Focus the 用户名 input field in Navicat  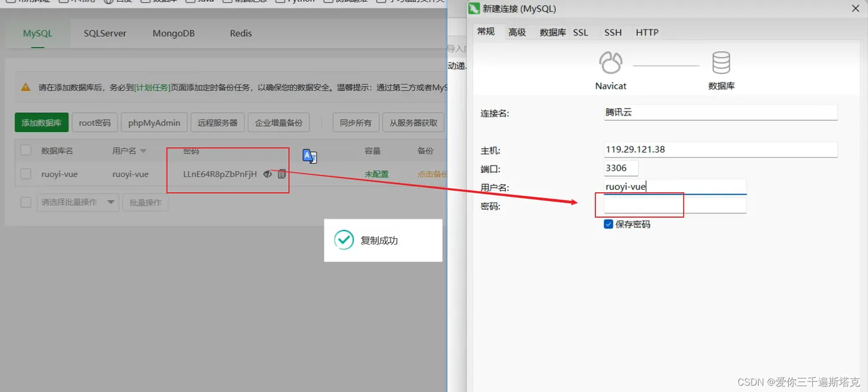coord(675,186)
